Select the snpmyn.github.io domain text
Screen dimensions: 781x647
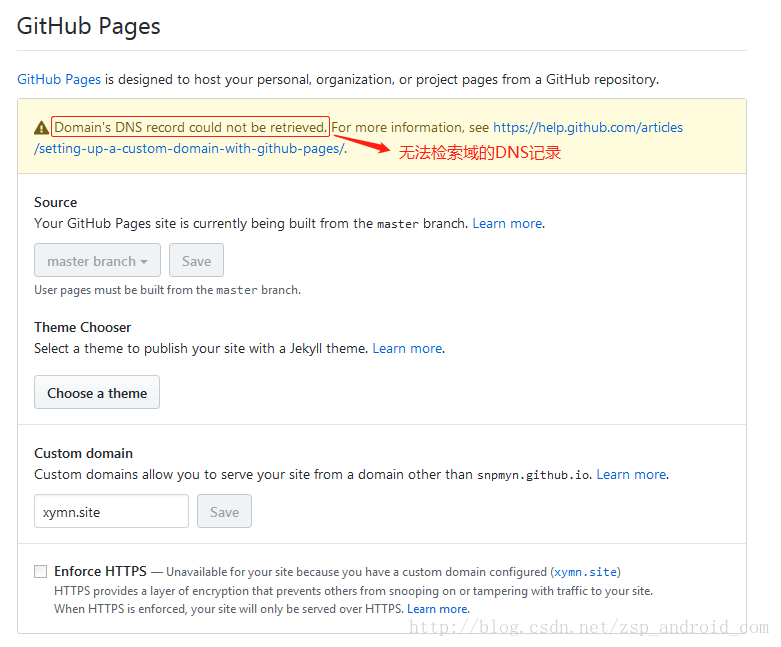[533, 475]
